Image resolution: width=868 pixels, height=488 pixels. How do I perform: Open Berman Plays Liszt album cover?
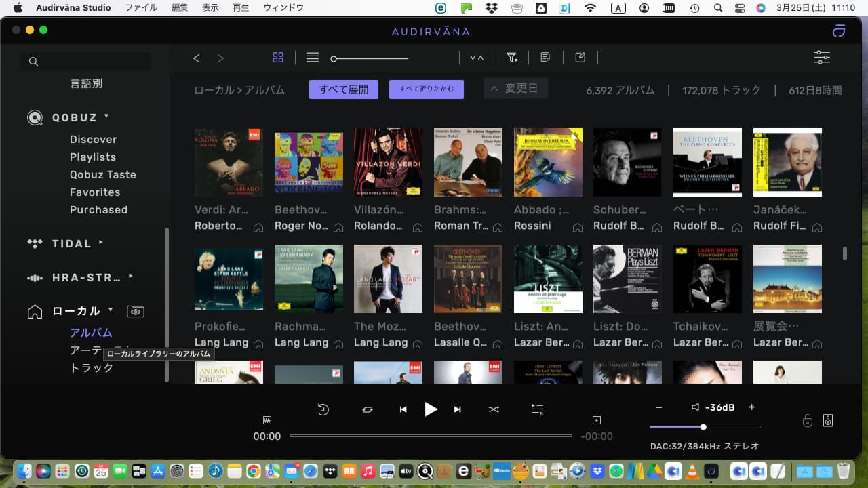[x=628, y=279]
